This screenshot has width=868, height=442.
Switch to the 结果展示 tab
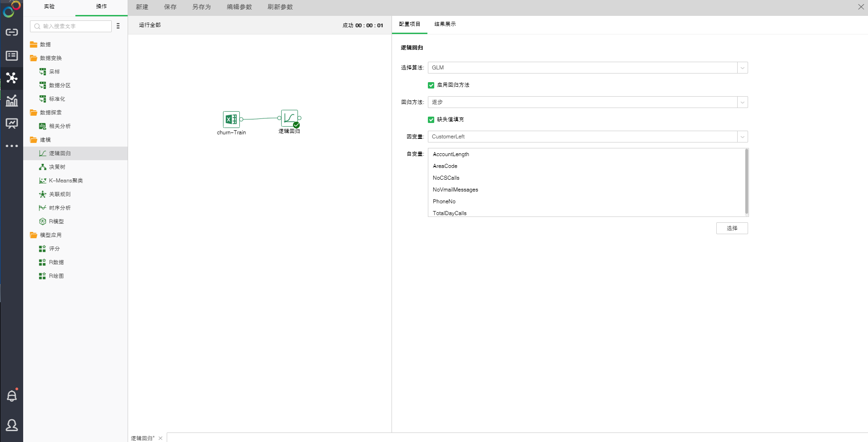[445, 25]
